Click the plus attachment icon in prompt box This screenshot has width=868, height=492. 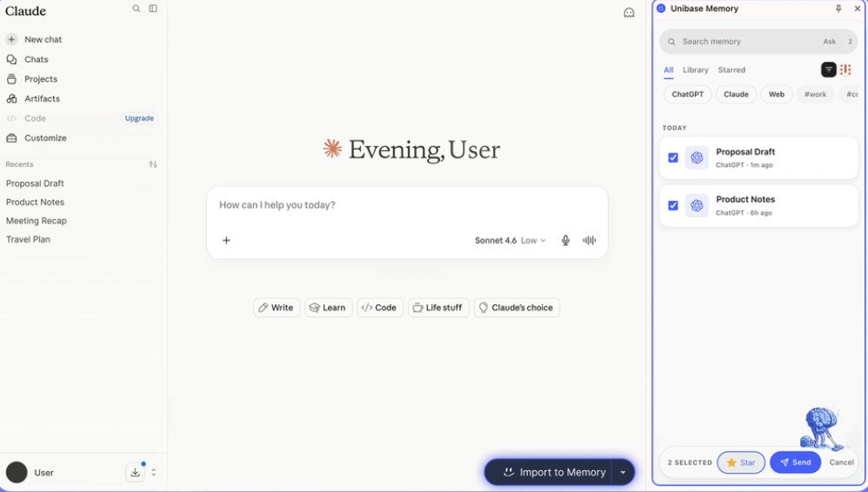(x=226, y=240)
